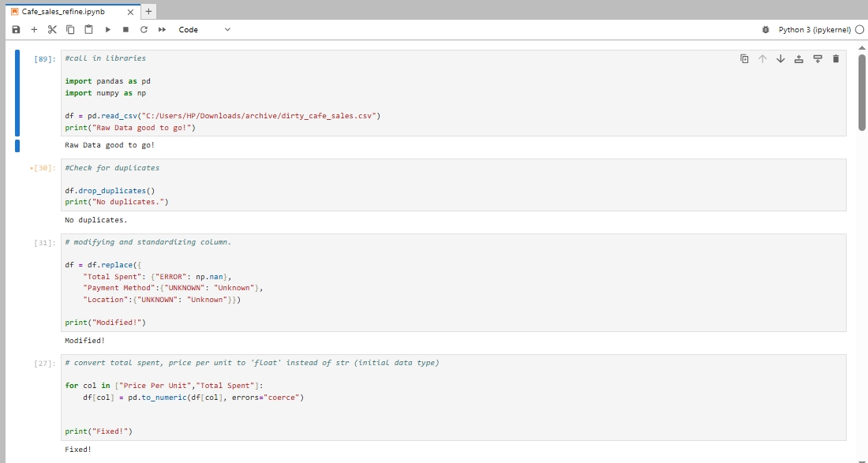Restart the kernel with circular arrow icon
Viewport: 868px width, 463px height.
[144, 30]
